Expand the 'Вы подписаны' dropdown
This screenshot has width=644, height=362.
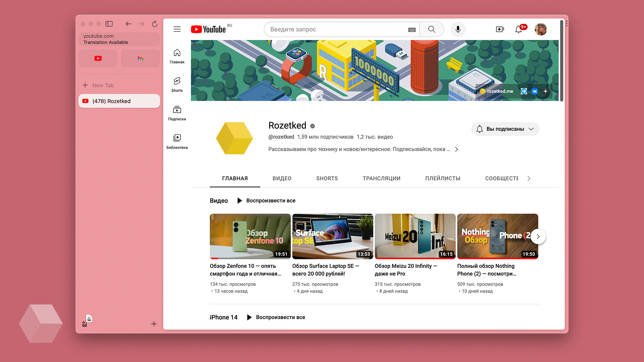click(505, 129)
